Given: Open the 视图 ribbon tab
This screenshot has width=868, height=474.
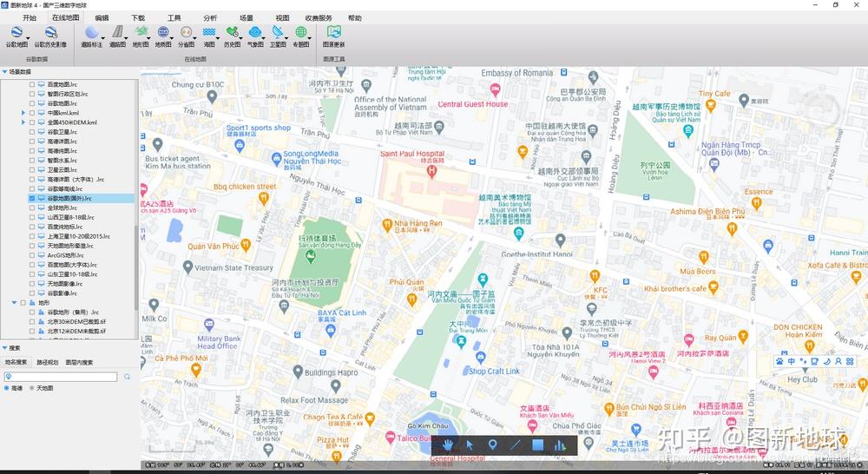Looking at the screenshot, I should (282, 18).
